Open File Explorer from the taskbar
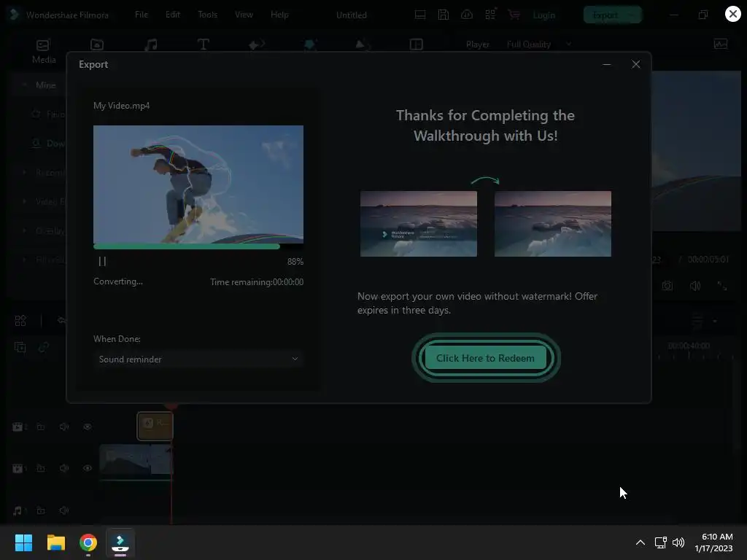This screenshot has width=747, height=560. tap(55, 542)
